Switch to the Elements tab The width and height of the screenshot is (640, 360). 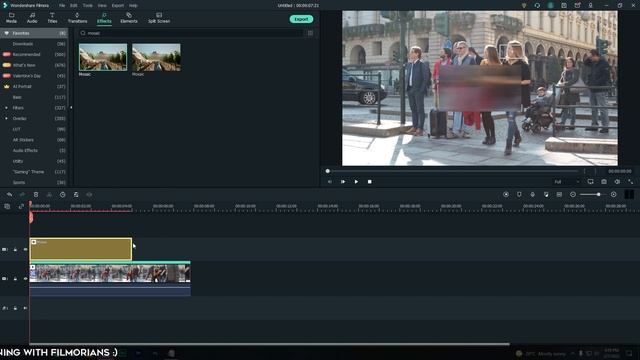tap(129, 18)
